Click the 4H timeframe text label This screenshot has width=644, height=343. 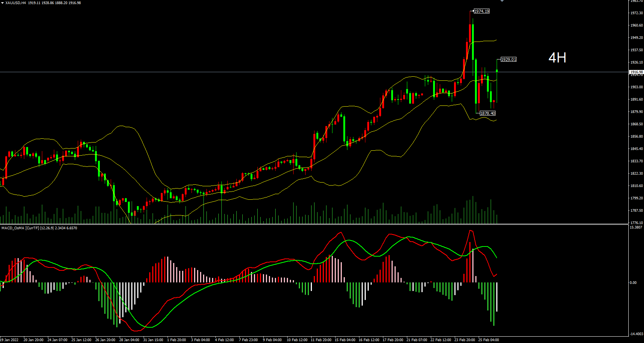pyautogui.click(x=557, y=58)
